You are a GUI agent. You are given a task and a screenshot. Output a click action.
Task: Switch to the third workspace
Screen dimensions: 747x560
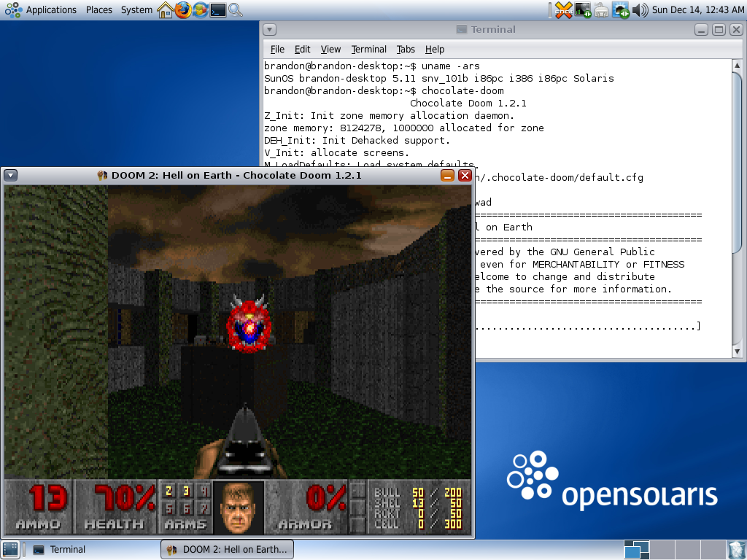tap(686, 550)
